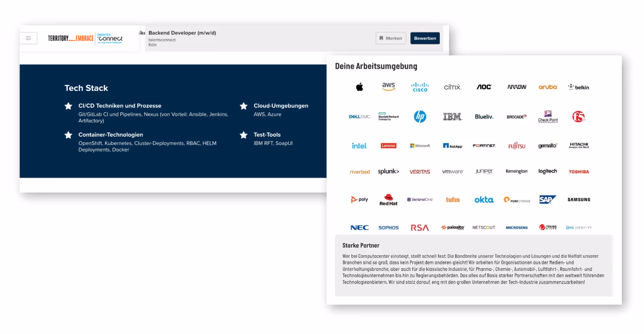Click the SentinelOne logo
The width and height of the screenshot is (644, 334).
(420, 199)
